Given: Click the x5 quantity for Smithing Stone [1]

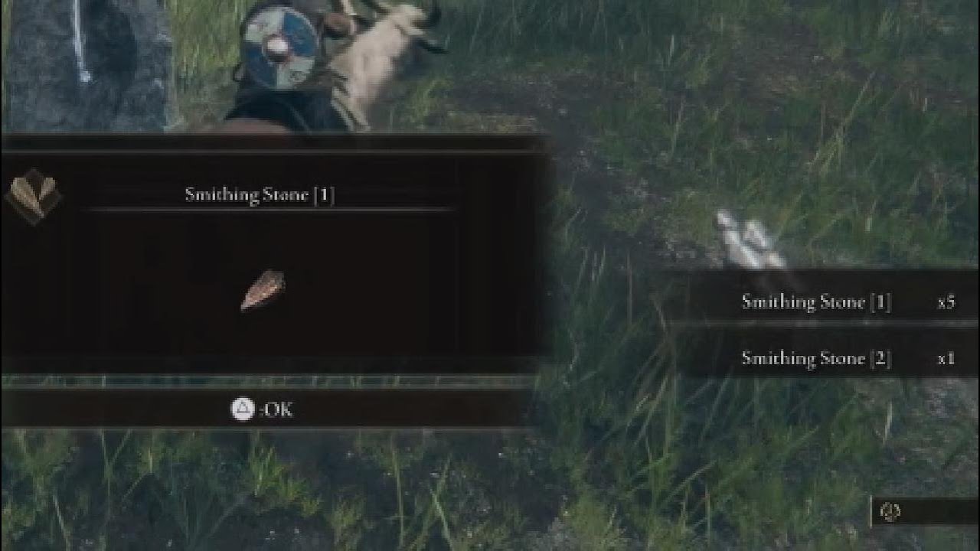Looking at the screenshot, I should coord(946,302).
